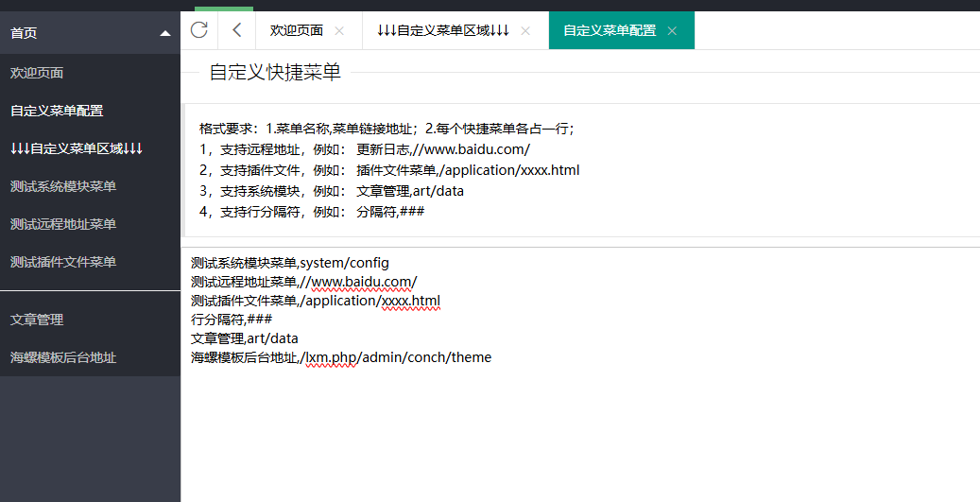
Task: Switch to the 欢迎页面 tab
Action: click(x=296, y=30)
